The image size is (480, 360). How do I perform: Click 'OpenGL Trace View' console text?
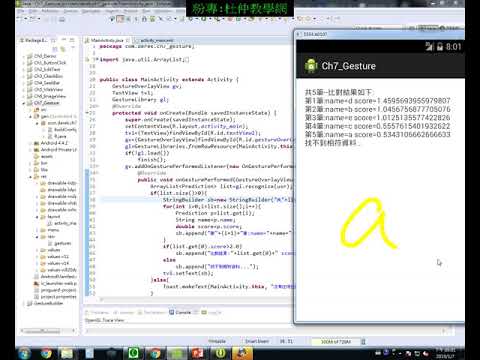pos(105,320)
